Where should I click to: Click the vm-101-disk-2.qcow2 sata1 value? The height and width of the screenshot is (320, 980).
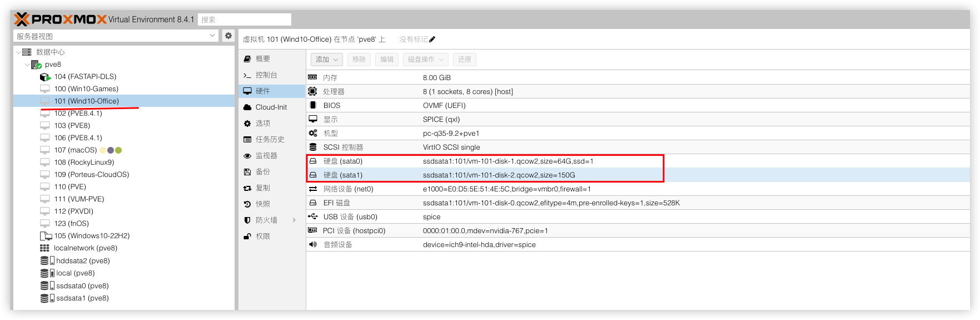[x=499, y=175]
